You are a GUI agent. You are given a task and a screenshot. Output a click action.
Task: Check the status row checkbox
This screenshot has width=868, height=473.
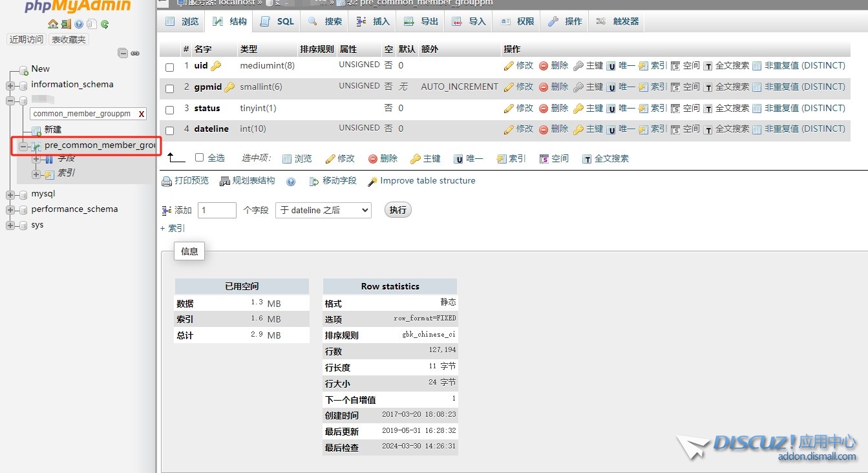tap(170, 110)
